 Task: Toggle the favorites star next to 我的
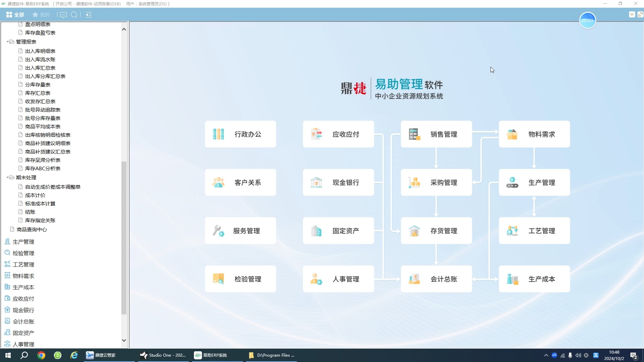tap(35, 15)
